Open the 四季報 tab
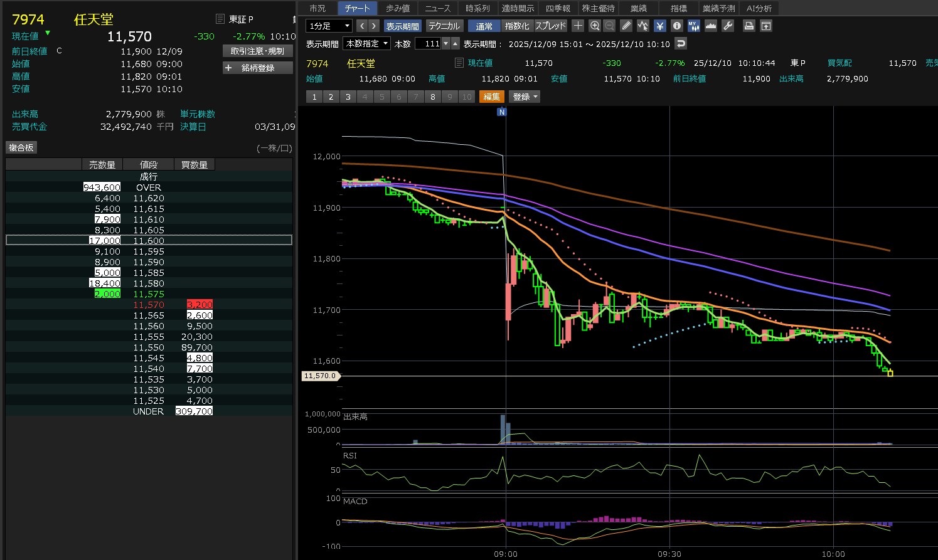The width and height of the screenshot is (938, 560). (558, 8)
